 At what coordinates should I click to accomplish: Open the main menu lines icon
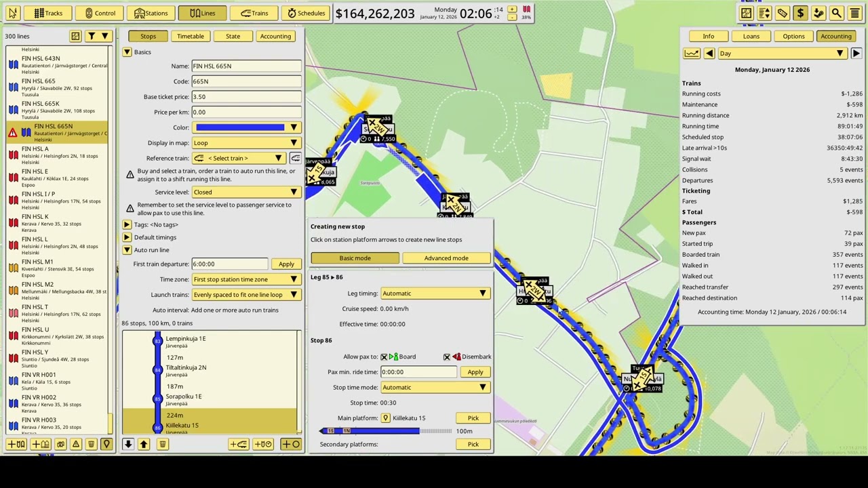pos(854,13)
